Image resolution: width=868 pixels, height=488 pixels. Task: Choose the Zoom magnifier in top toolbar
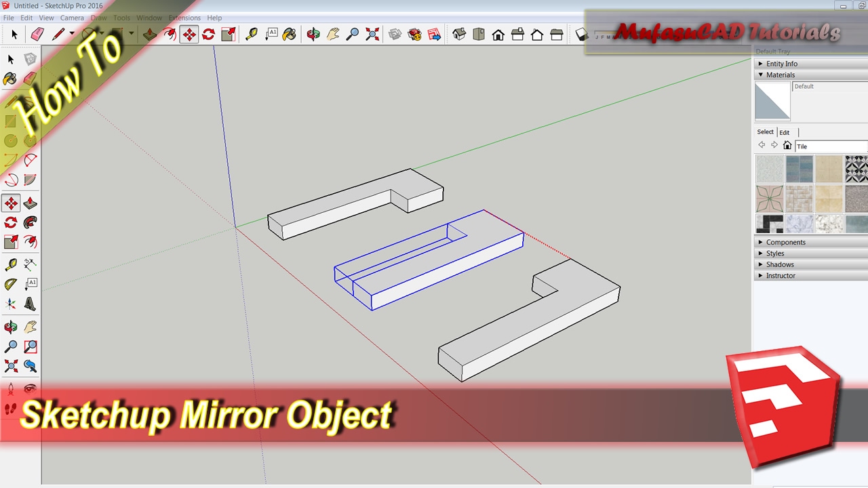click(353, 34)
